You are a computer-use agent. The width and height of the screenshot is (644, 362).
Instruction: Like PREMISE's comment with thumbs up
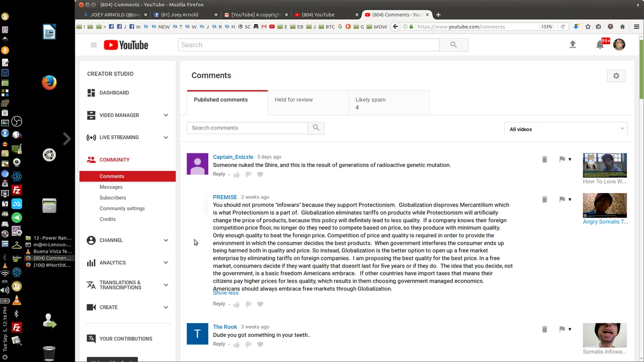[236, 304]
